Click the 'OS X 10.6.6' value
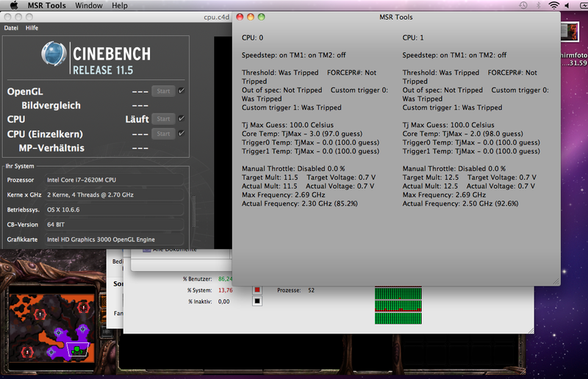588x379 pixels. point(63,210)
